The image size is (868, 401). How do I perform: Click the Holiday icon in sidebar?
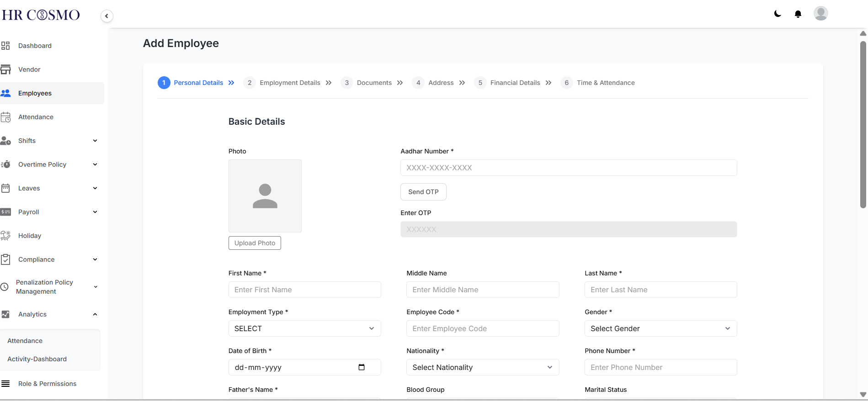click(5, 236)
